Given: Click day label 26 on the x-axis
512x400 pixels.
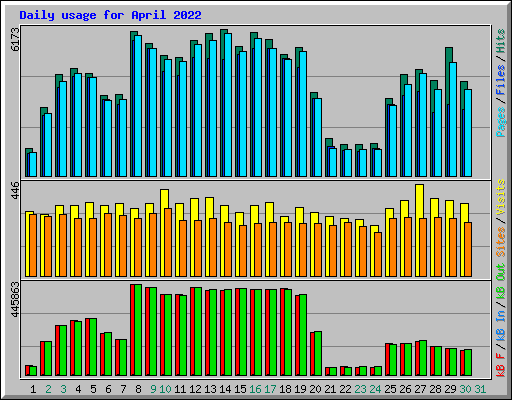Looking at the screenshot, I should [405, 389].
